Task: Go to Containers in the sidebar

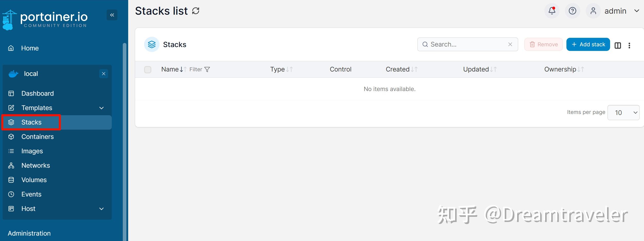Action: click(38, 137)
